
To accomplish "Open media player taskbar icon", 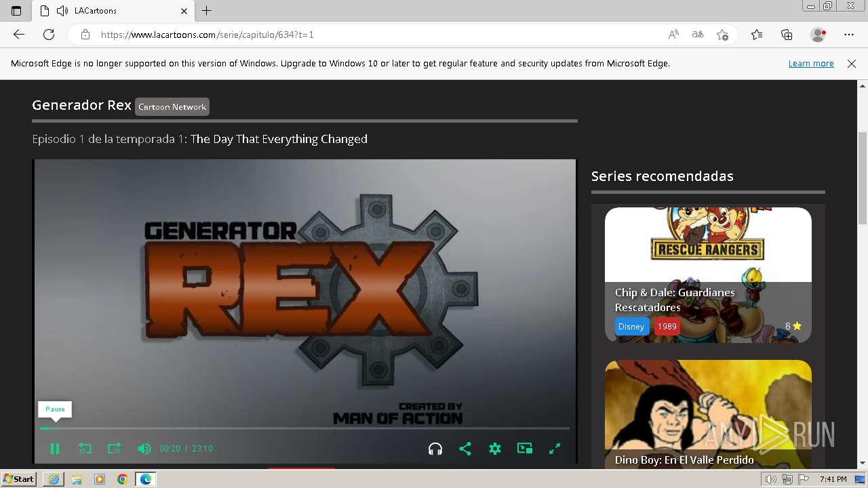I will [100, 479].
